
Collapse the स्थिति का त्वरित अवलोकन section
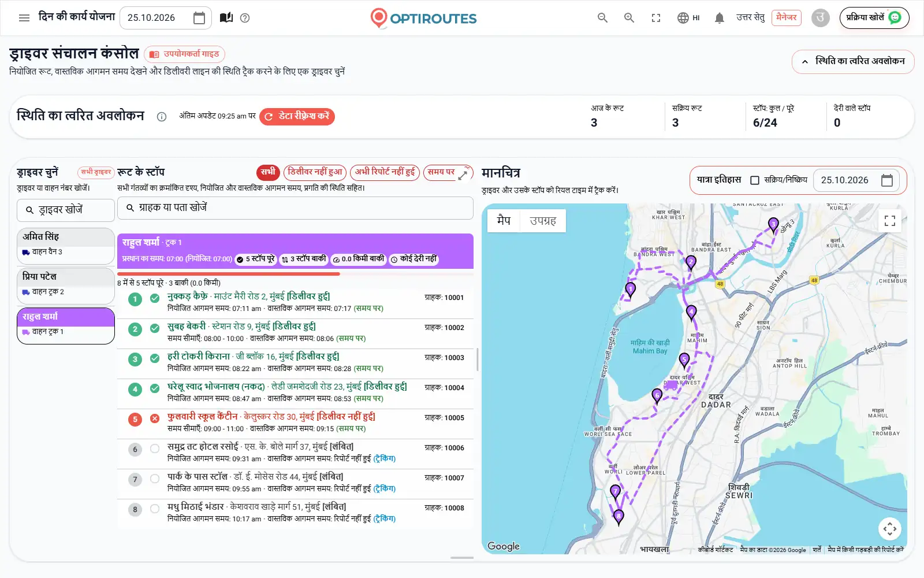(x=853, y=61)
